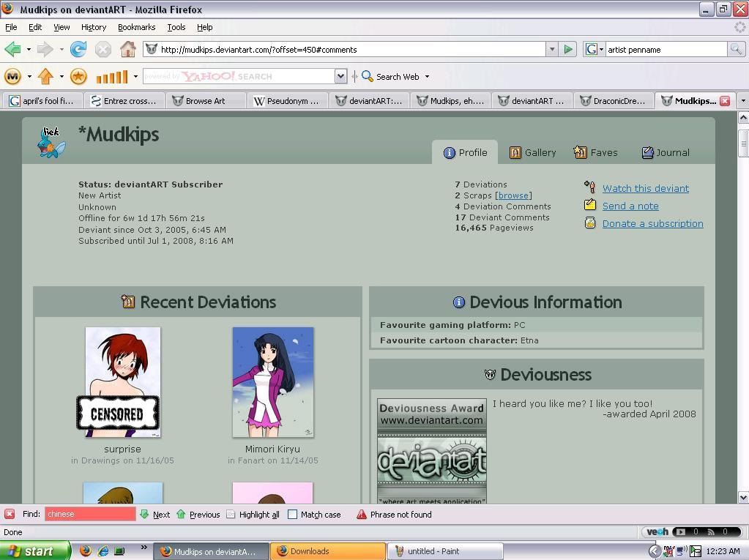This screenshot has width=749, height=560.
Task: Click the orange star toolbar icon
Action: (78, 76)
